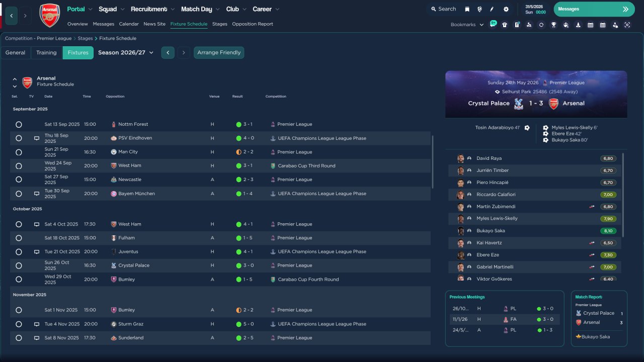Select the Sunderland fixture radio button
This screenshot has height=362, width=644.
pos(19,338)
